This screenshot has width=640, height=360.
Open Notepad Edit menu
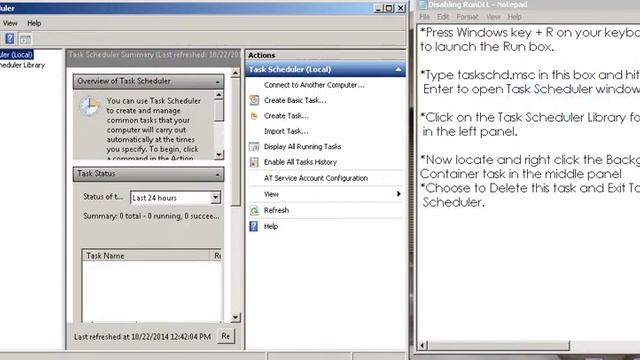point(443,17)
